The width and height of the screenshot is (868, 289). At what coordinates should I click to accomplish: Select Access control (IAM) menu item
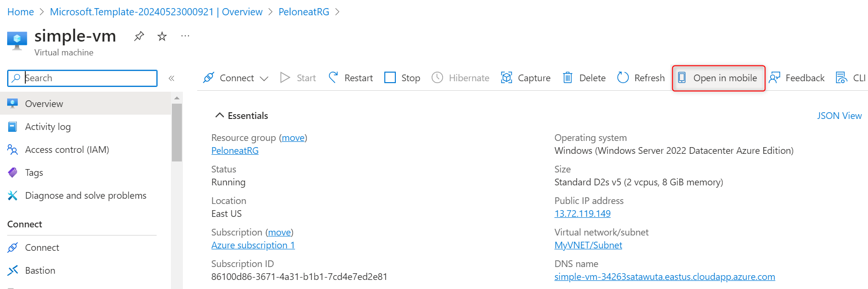[x=67, y=150]
